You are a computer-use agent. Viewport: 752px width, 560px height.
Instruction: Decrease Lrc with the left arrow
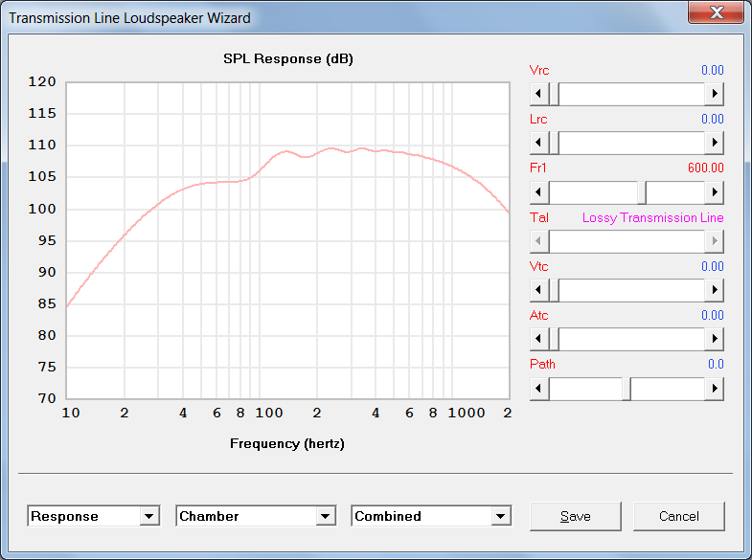click(x=539, y=143)
